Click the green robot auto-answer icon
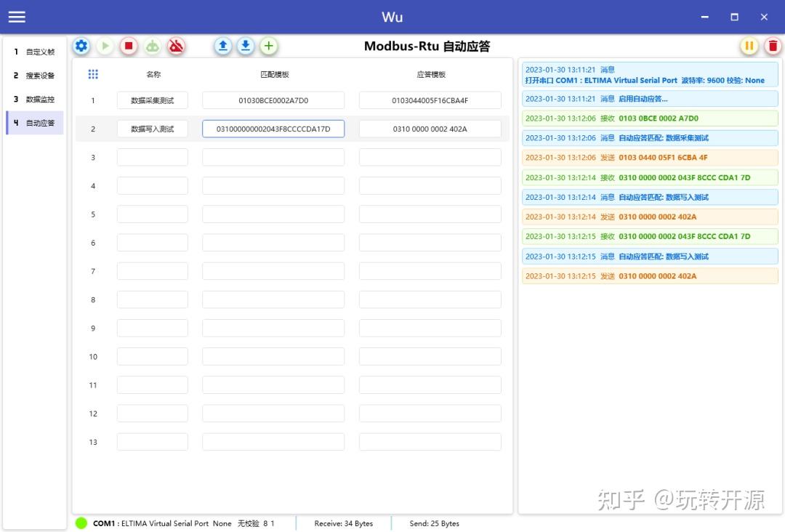 pyautogui.click(x=153, y=46)
